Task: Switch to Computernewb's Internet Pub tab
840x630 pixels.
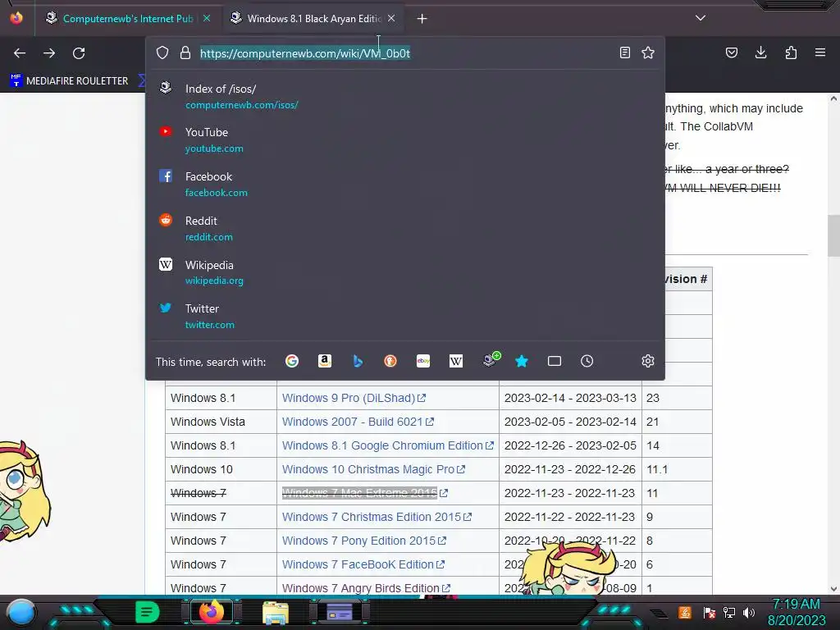Action: click(x=127, y=19)
